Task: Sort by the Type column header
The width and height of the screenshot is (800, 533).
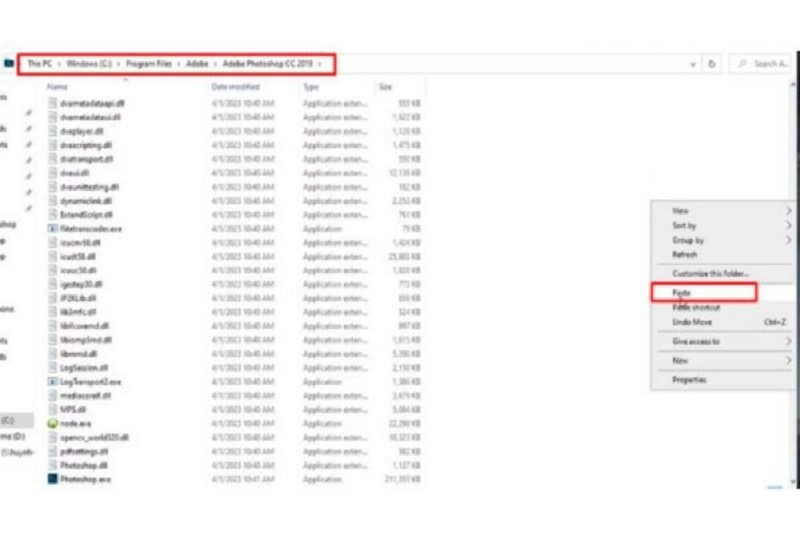Action: 311,87
